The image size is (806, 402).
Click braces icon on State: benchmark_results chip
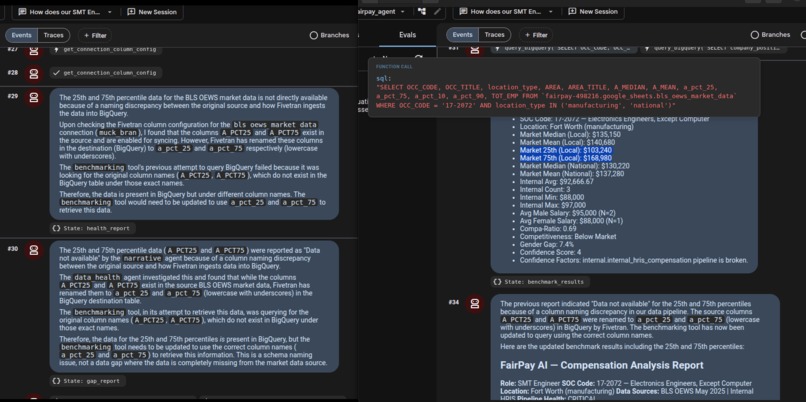point(497,282)
